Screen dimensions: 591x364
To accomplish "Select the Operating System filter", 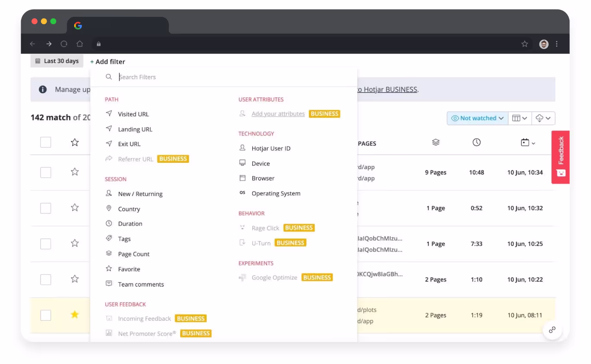I will point(276,193).
